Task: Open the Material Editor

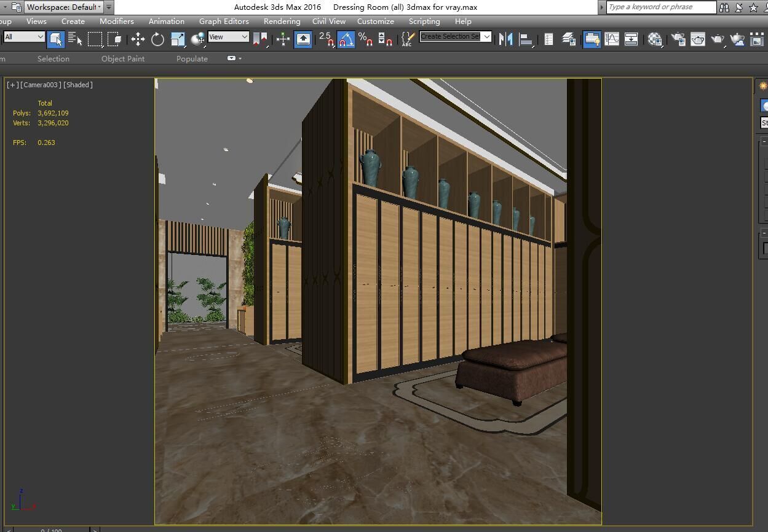Action: (x=655, y=39)
